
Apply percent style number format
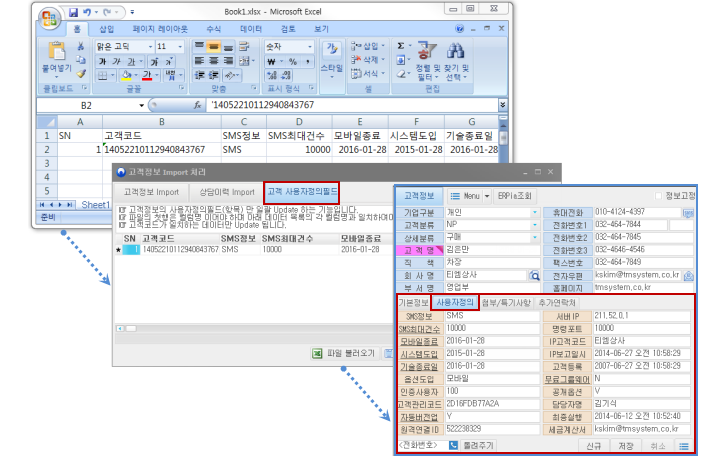click(x=293, y=61)
